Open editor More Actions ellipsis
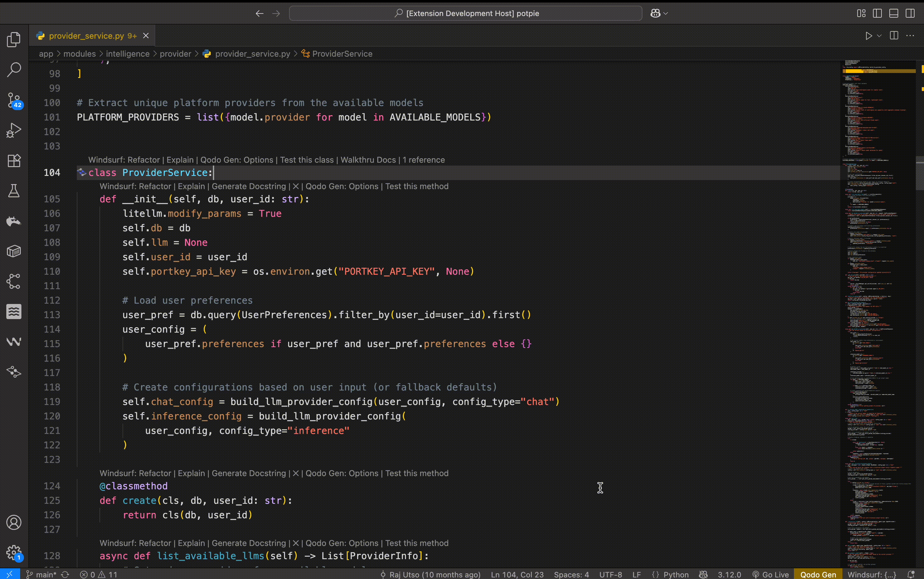 [x=910, y=36]
